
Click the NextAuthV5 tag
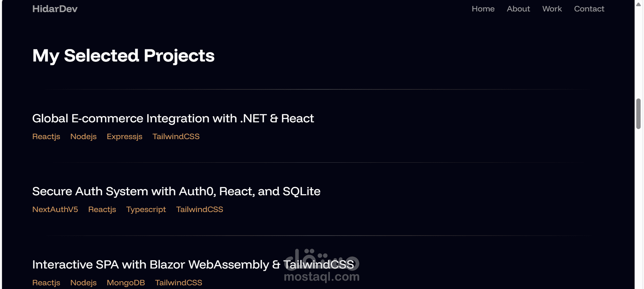coord(55,209)
